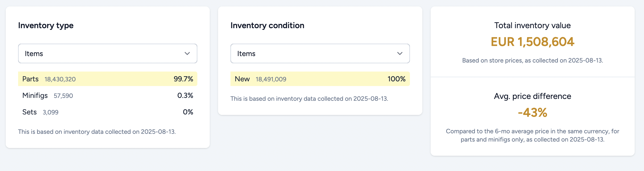Viewport: 644px width, 171px height.
Task: Click the Inventory type heading
Action: (x=46, y=25)
